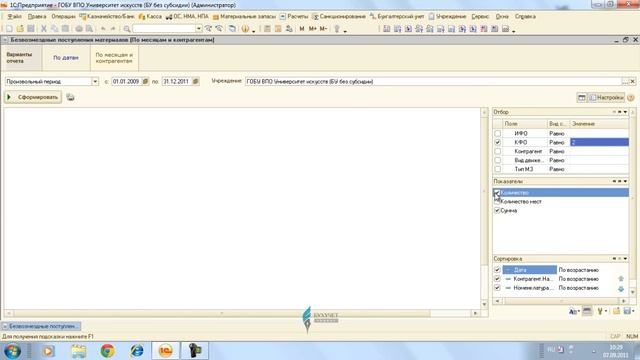
Task: Click the Учреждение input field
Action: click(x=433, y=82)
